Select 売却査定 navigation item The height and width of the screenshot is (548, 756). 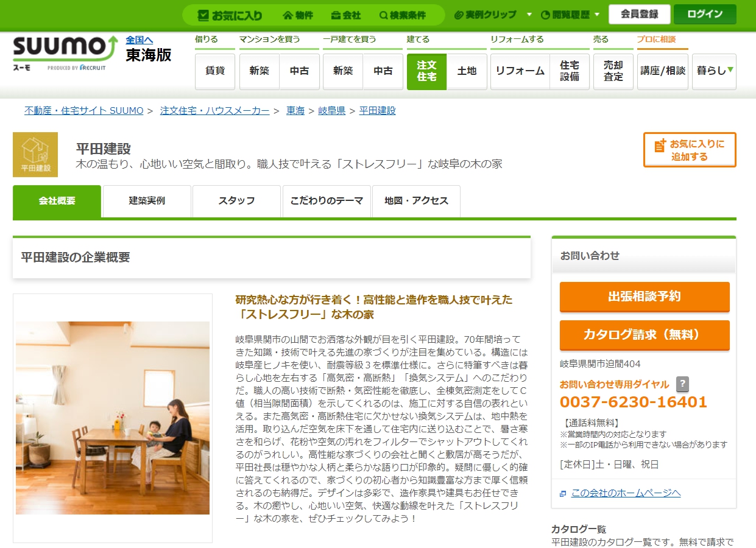point(613,71)
